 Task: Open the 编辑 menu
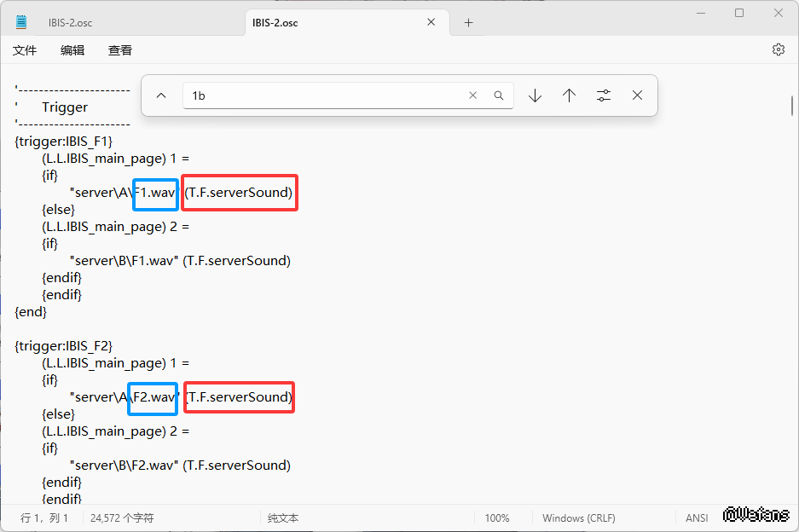[72, 51]
